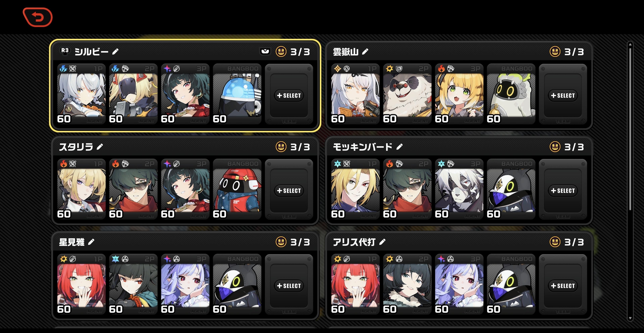Rename the アリス代打 team via pencil icon
This screenshot has height=333, width=644.
[382, 242]
